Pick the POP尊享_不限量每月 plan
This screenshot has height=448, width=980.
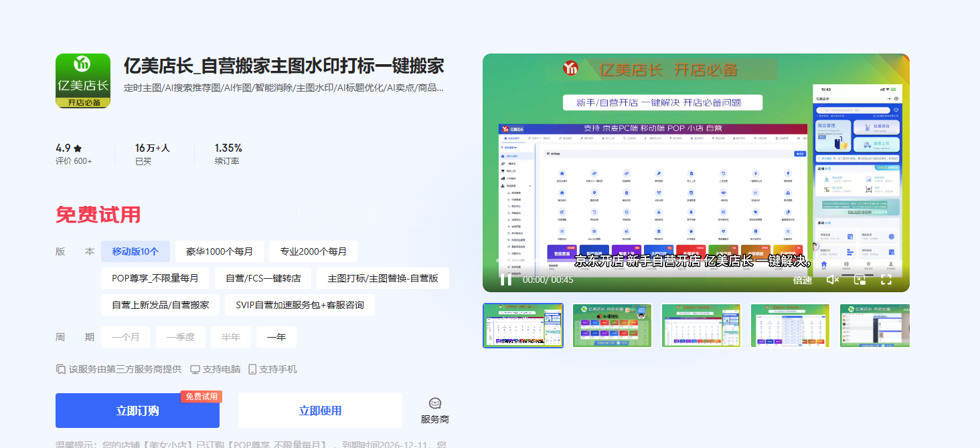pyautogui.click(x=155, y=278)
